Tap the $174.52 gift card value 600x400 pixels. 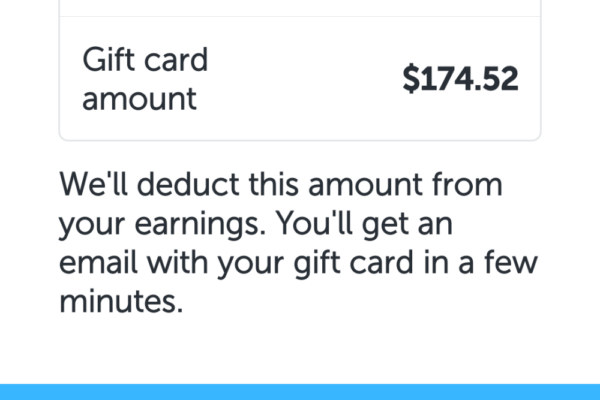460,78
